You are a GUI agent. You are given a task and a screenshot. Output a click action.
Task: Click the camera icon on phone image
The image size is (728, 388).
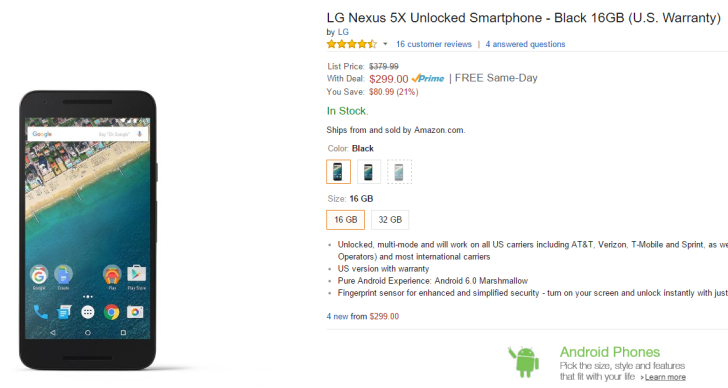tap(135, 312)
